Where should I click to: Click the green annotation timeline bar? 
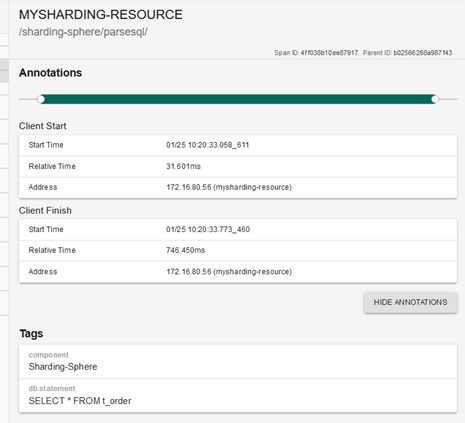click(238, 99)
